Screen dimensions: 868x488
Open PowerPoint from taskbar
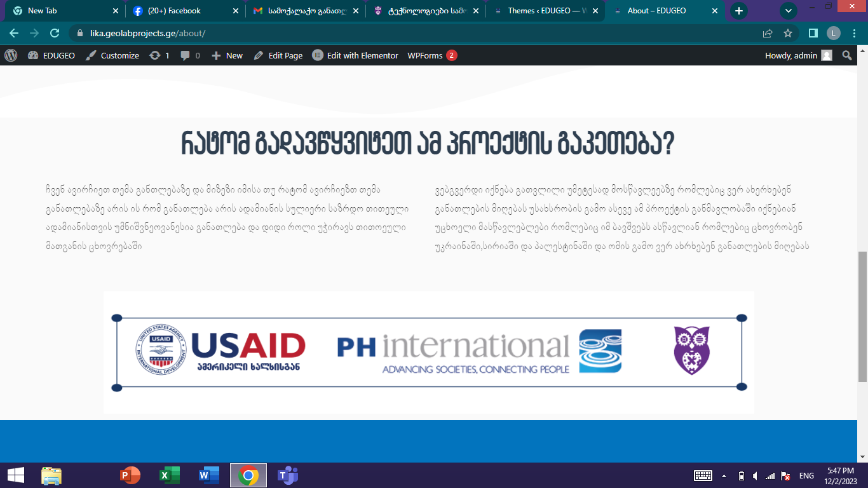tap(130, 475)
